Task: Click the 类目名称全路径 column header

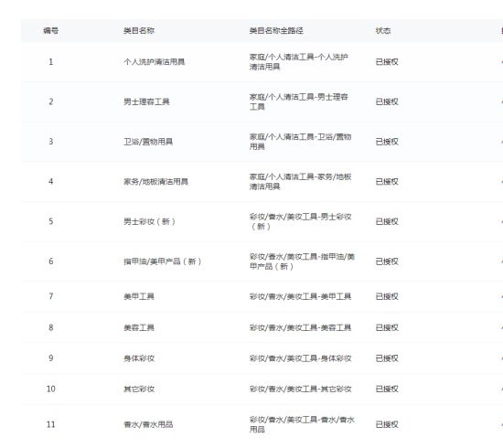Action: click(x=276, y=31)
